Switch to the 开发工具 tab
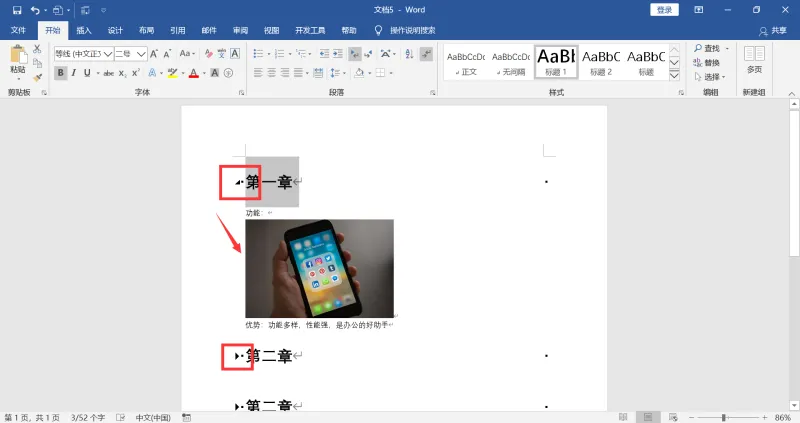Image resolution: width=800 pixels, height=423 pixels. 310,31
